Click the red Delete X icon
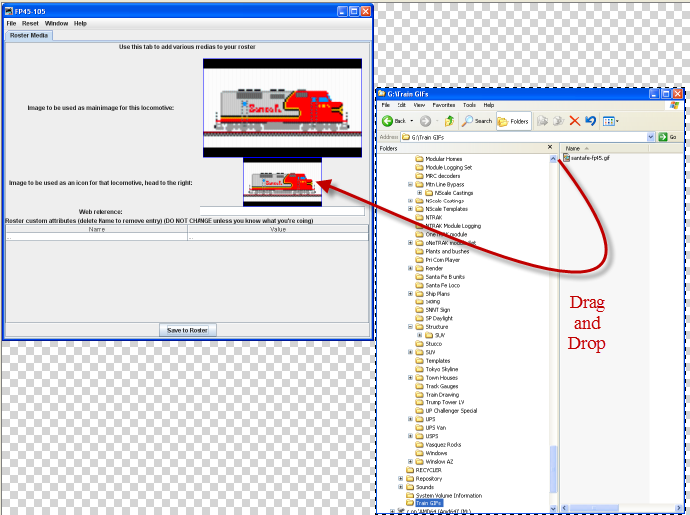 (574, 121)
